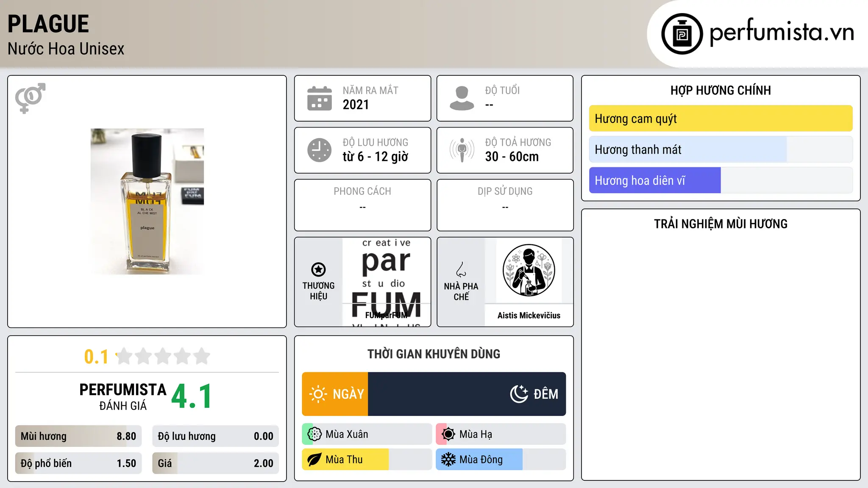868x488 pixels.
Task: Select the Mùa Hạ season bar
Action: [501, 434]
